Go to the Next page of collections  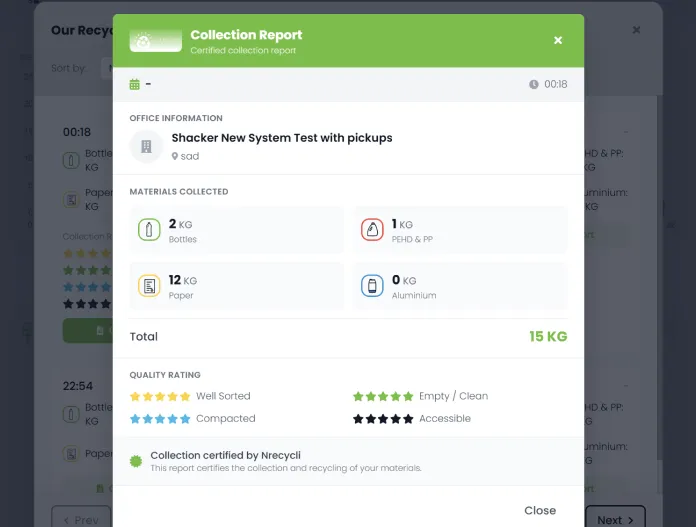[614, 519]
